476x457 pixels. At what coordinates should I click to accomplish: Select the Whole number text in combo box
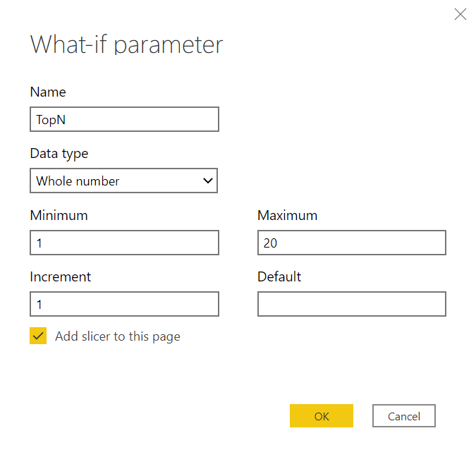[x=78, y=181]
